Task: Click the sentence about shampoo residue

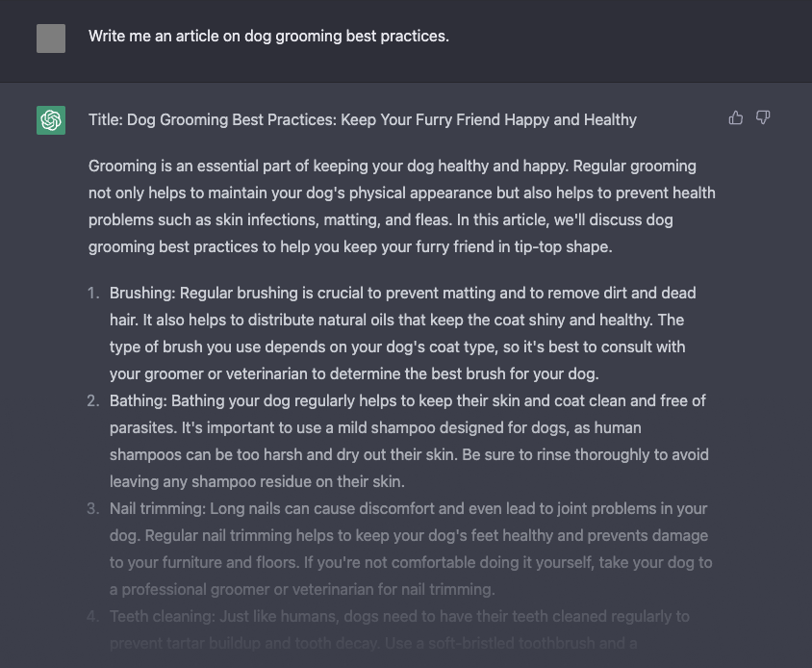Action: click(x=409, y=468)
